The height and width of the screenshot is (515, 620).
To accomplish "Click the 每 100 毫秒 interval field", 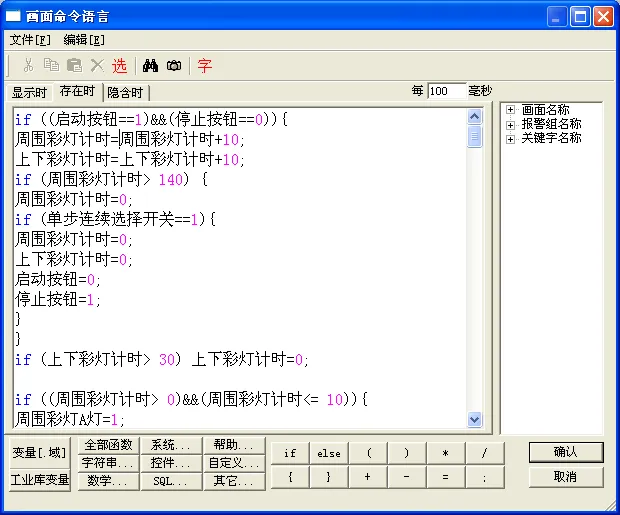I will [x=447, y=91].
